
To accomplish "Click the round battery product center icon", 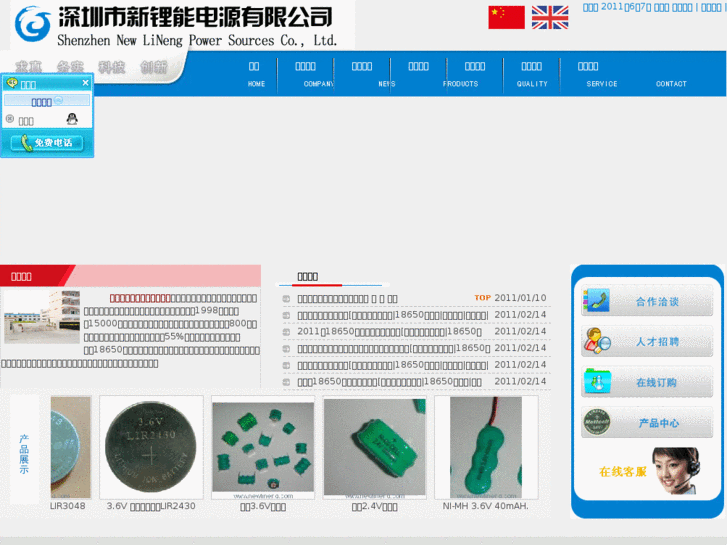I will (597, 422).
